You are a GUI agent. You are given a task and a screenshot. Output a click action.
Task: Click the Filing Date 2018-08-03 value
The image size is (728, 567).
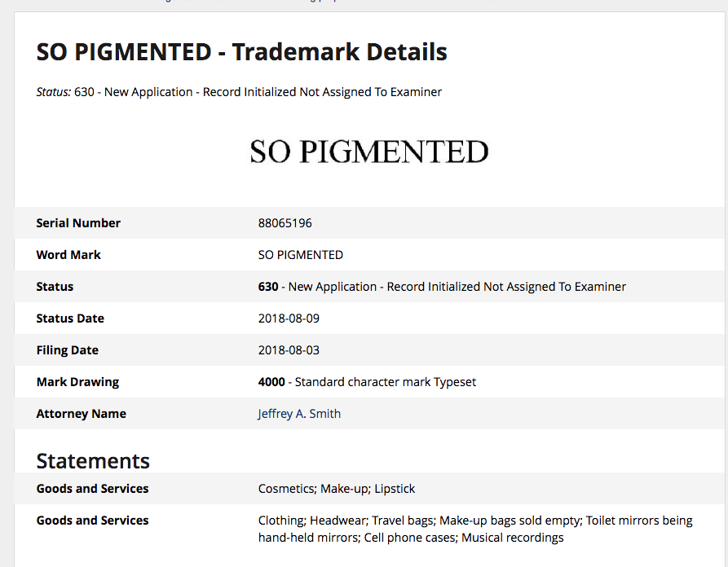pyautogui.click(x=289, y=350)
